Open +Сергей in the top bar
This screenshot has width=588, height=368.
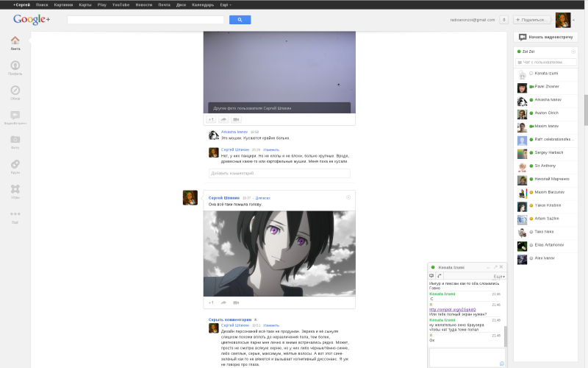(22, 5)
